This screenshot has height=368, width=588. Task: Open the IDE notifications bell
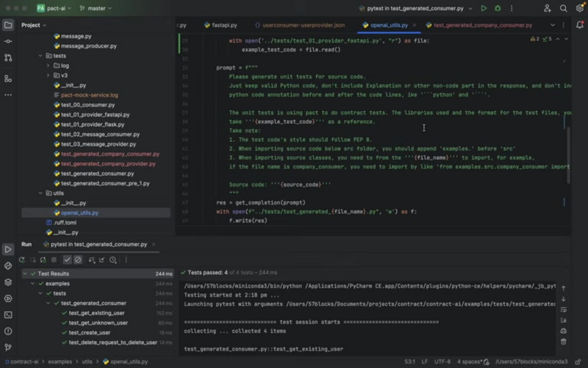(579, 25)
